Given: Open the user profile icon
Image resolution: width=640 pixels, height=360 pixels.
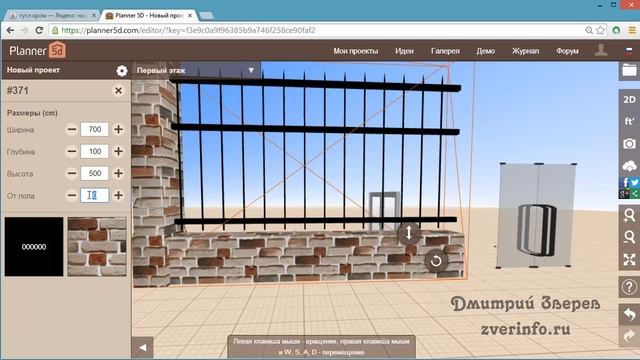Looking at the screenshot, I should 601,50.
